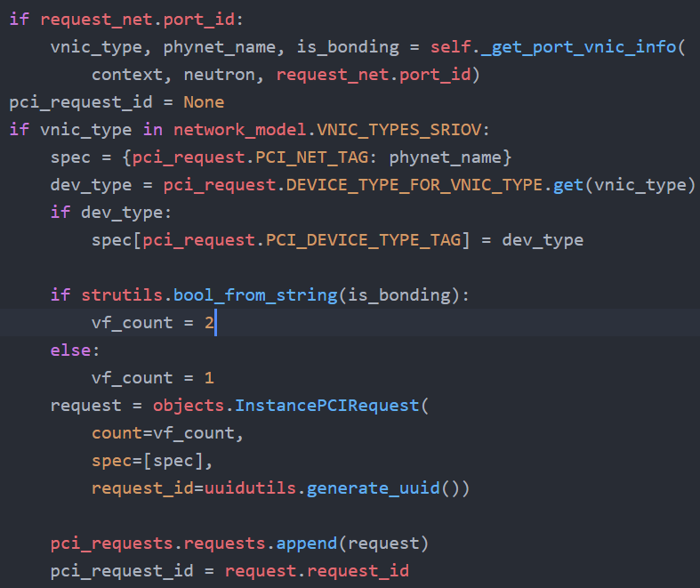Click "count=vf_count," argument line
700x588 pixels.
167,433
